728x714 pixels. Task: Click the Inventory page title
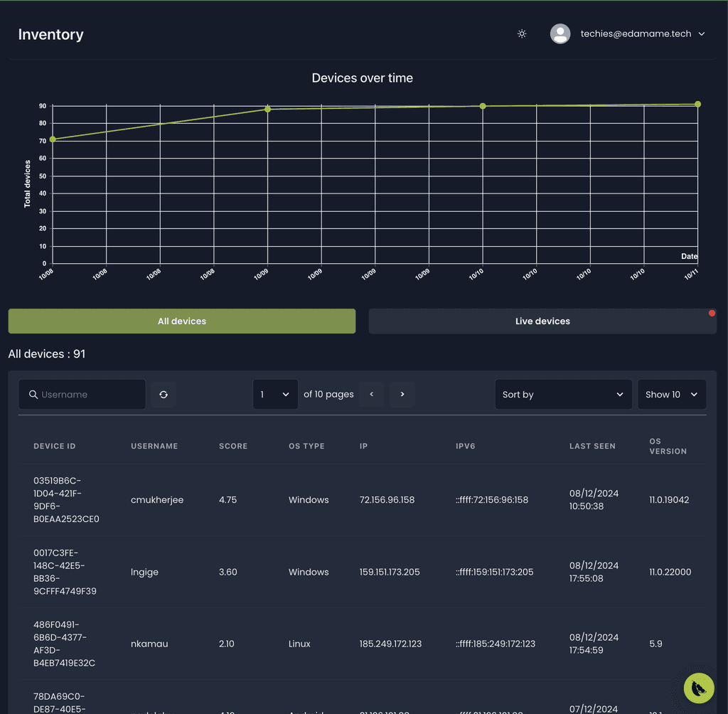51,34
